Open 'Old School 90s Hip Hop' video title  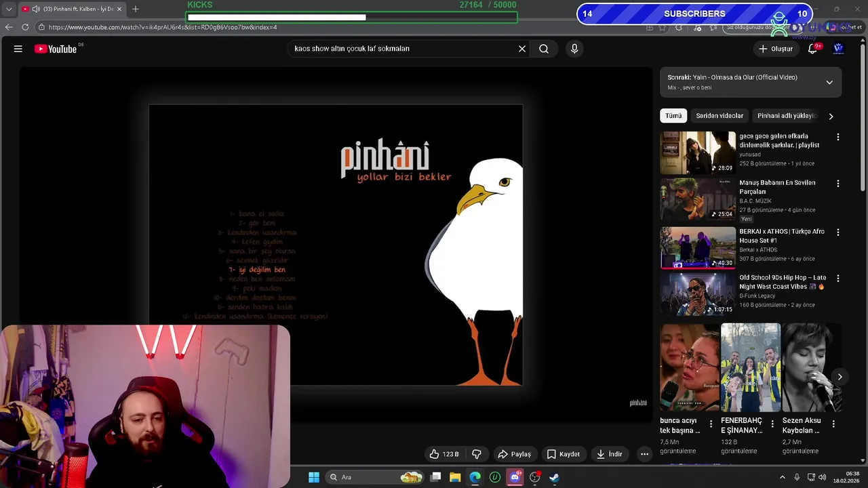pyautogui.click(x=783, y=282)
